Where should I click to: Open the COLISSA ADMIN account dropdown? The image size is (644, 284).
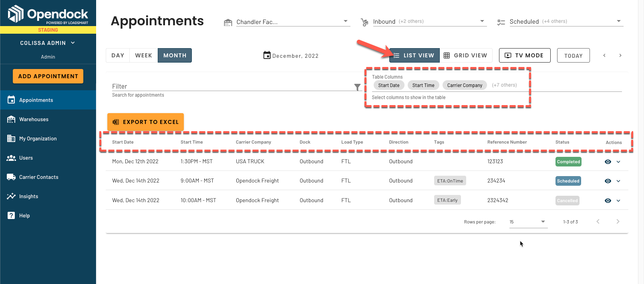[x=48, y=43]
